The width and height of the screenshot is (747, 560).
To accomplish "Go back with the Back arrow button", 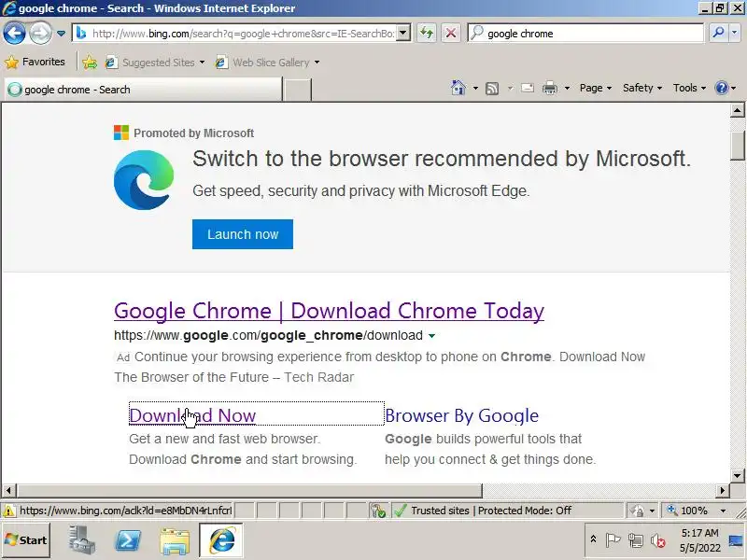I will coord(14,34).
